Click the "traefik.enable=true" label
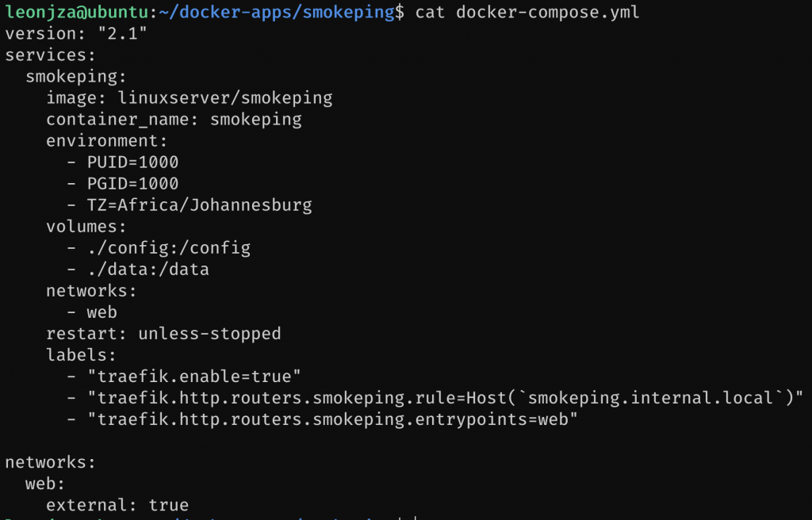 pos(193,377)
